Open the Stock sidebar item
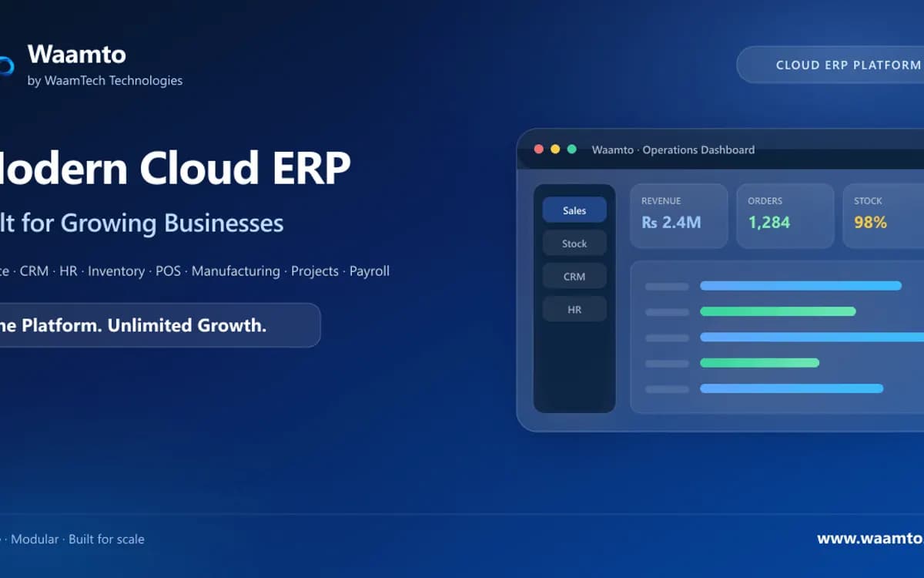The width and height of the screenshot is (924, 578). (574, 244)
